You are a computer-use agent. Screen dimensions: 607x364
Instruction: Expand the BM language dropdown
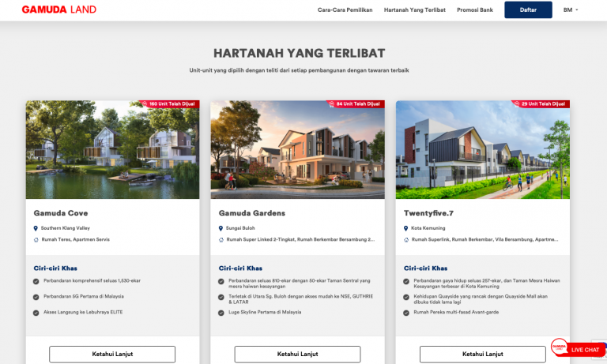point(571,10)
